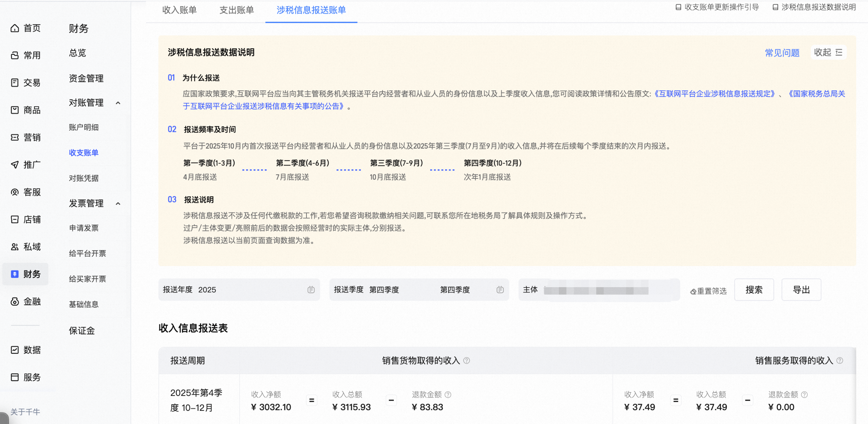Open the 营销 sidebar icon
Image resolution: width=868 pixels, height=424 pixels.
15,138
